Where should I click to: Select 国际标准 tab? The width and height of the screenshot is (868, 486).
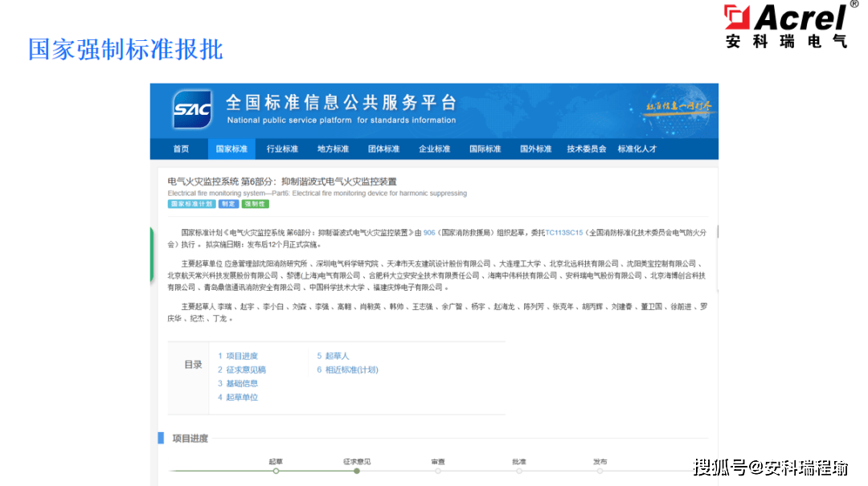click(x=485, y=149)
